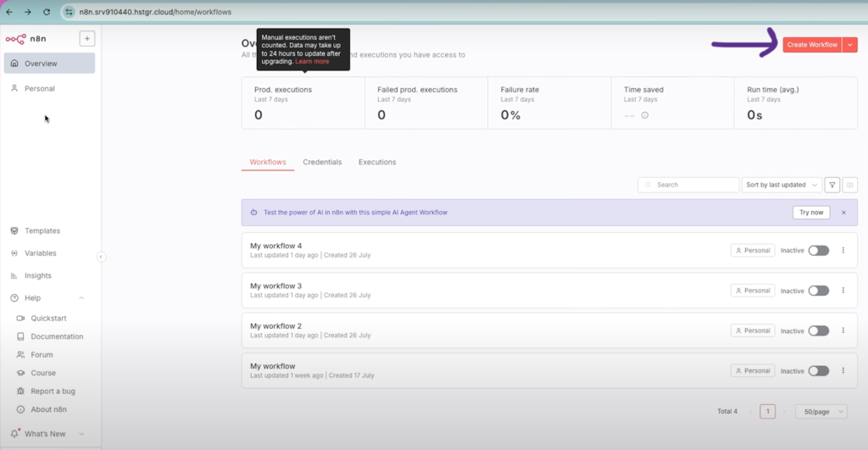The image size is (868, 450).
Task: Collapse the Help section chevron
Action: coord(81,297)
